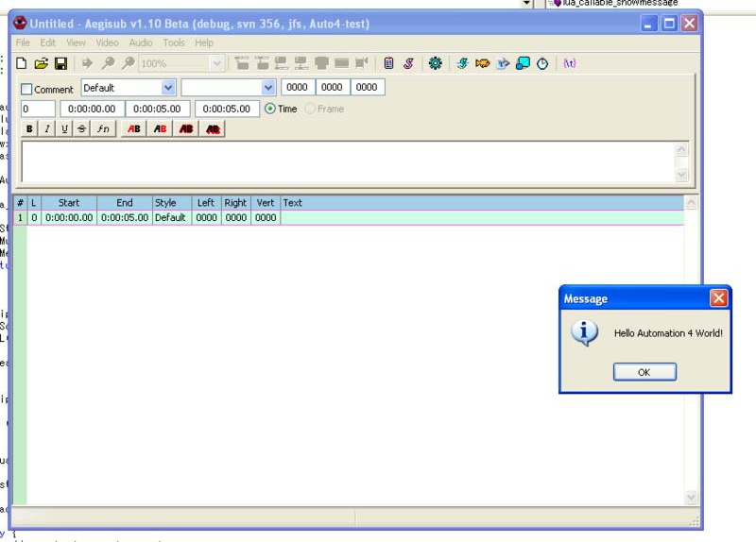Click the 0:00:00.00 start time field
756x542 pixels.
pos(92,109)
